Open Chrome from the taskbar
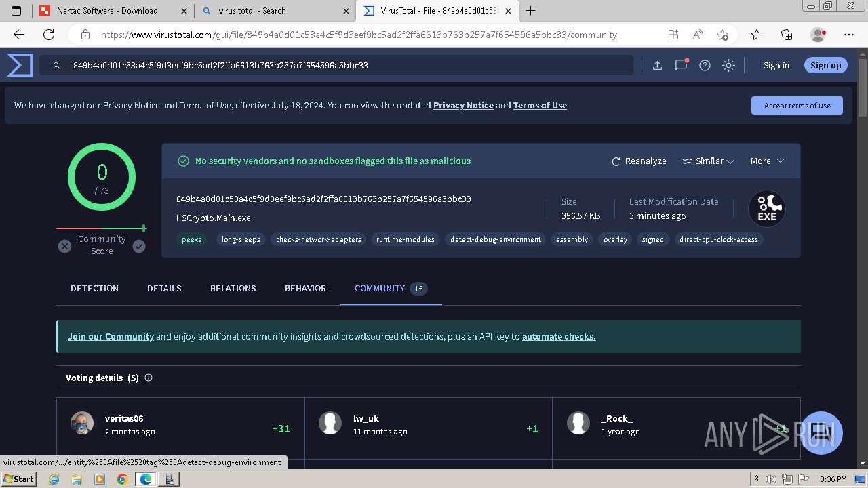 point(122,479)
